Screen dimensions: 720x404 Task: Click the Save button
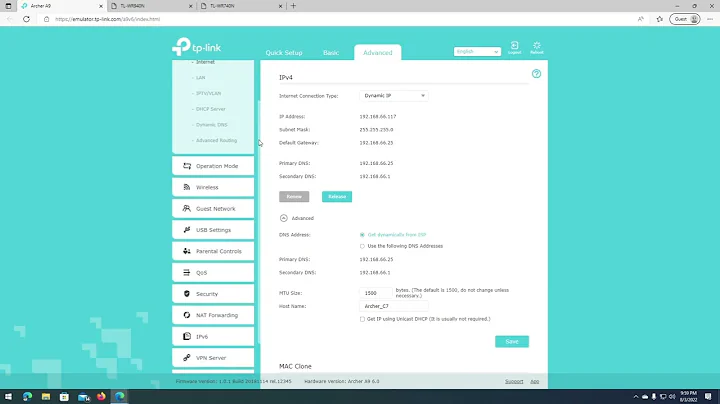pyautogui.click(x=512, y=342)
